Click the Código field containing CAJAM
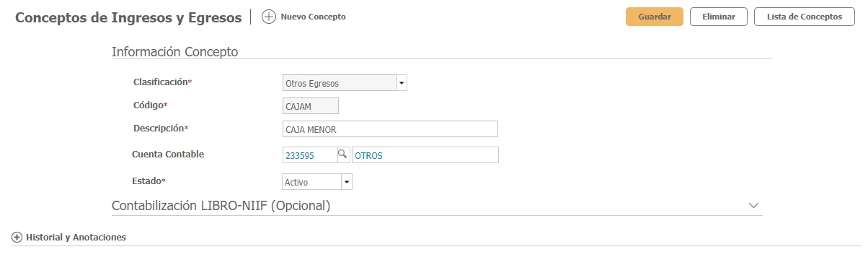 click(x=311, y=106)
